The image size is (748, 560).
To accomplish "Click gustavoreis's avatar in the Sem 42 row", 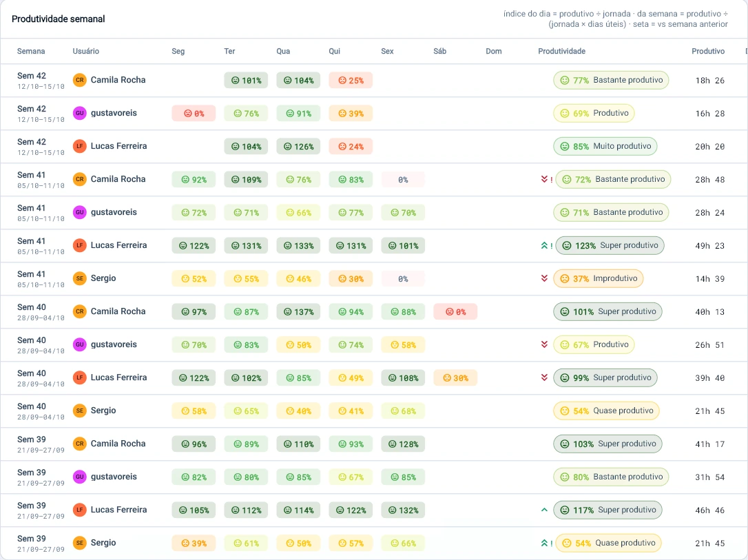I will [x=80, y=113].
